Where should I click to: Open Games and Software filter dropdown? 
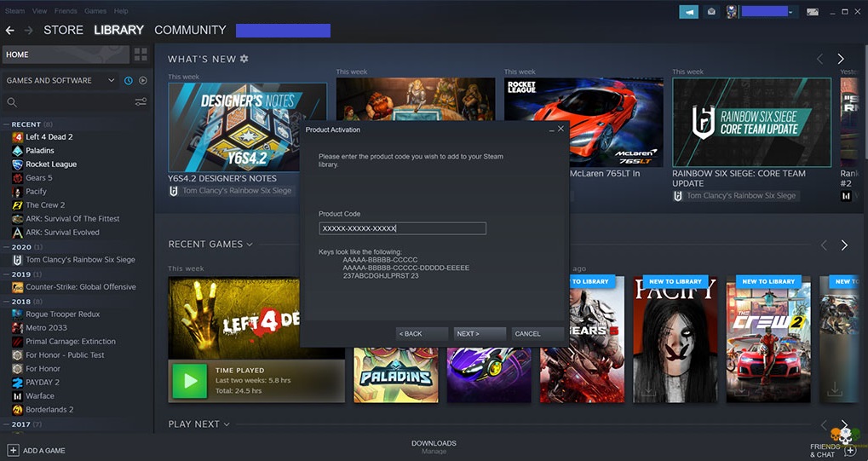point(60,81)
